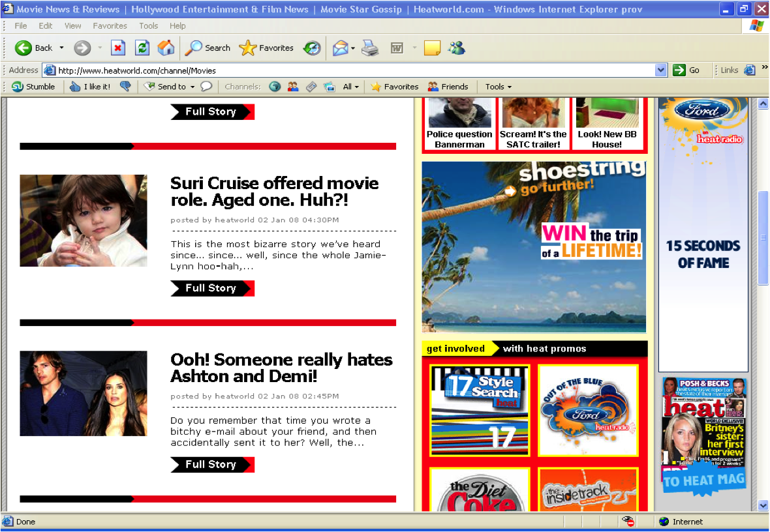Click the green Go arrow button

pos(686,70)
